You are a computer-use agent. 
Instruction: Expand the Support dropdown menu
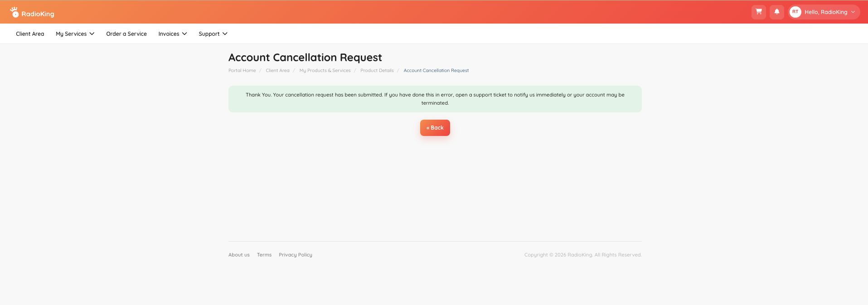point(213,34)
